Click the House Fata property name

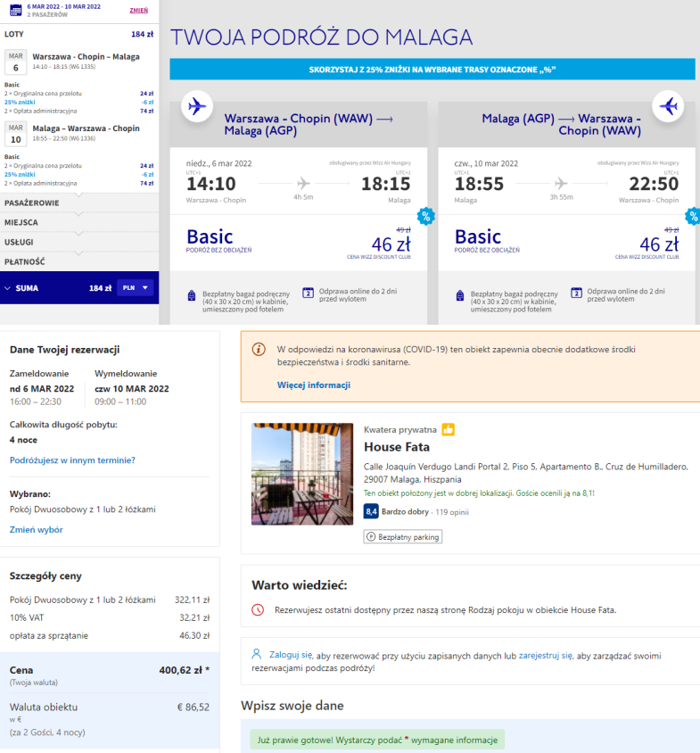(x=397, y=447)
